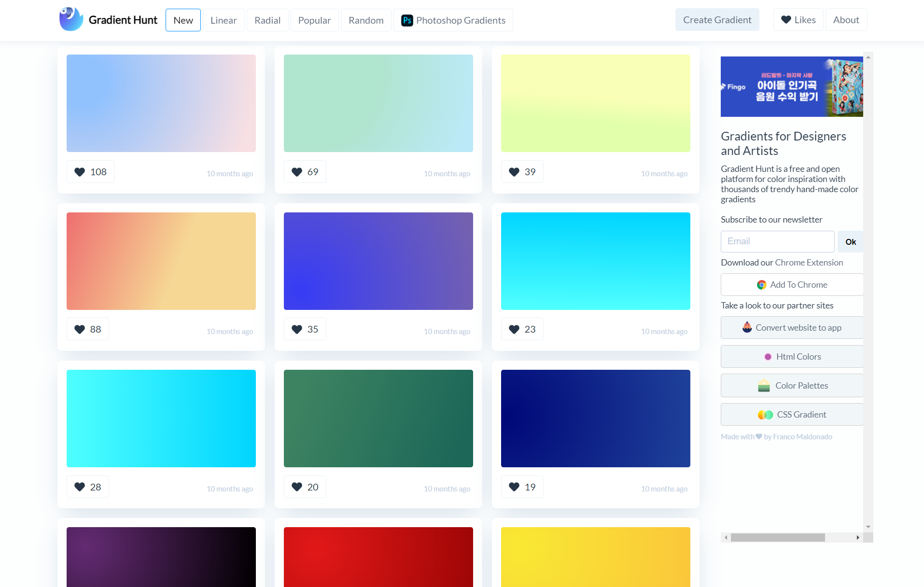Click '10 months ago' on the 19-likes card
Screen dimensions: 924x587
point(664,489)
